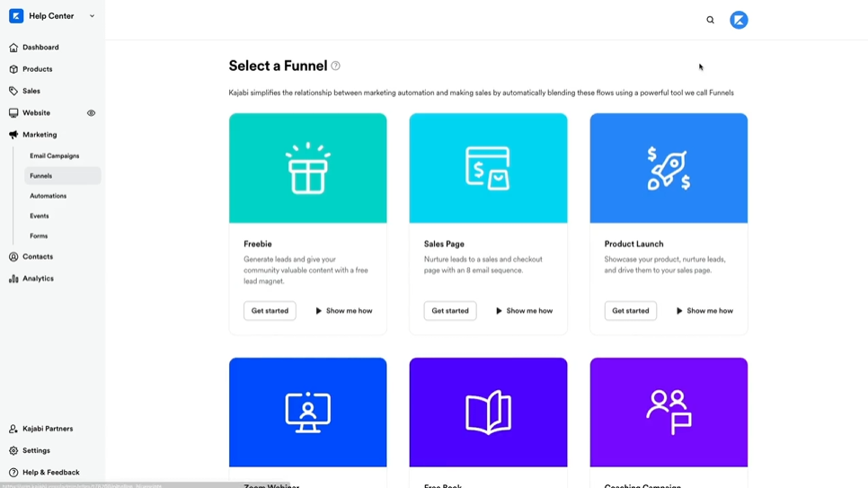Open the Forms submenu item
Image resolution: width=868 pixels, height=488 pixels.
coord(39,235)
